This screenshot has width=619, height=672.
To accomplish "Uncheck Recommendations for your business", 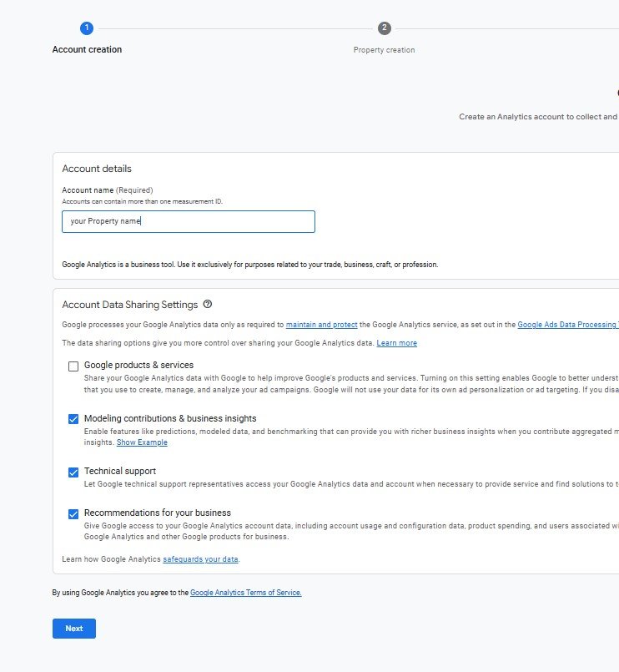I will click(x=72, y=513).
